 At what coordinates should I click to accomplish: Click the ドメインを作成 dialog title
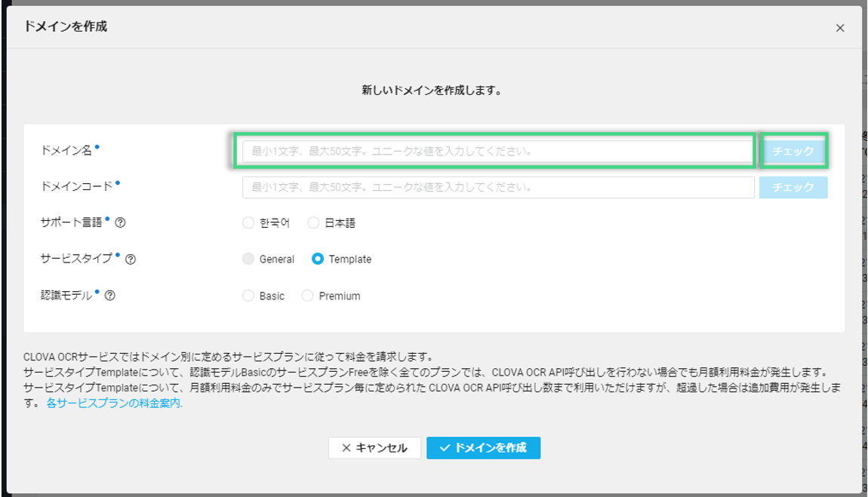[x=66, y=26]
